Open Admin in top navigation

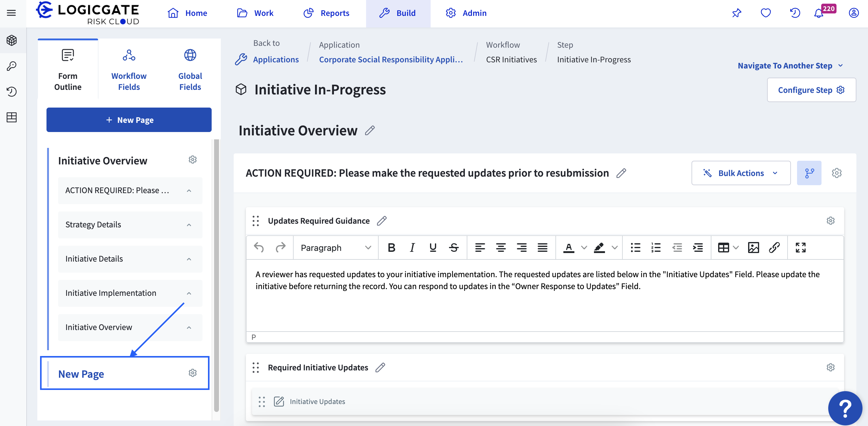tap(466, 13)
